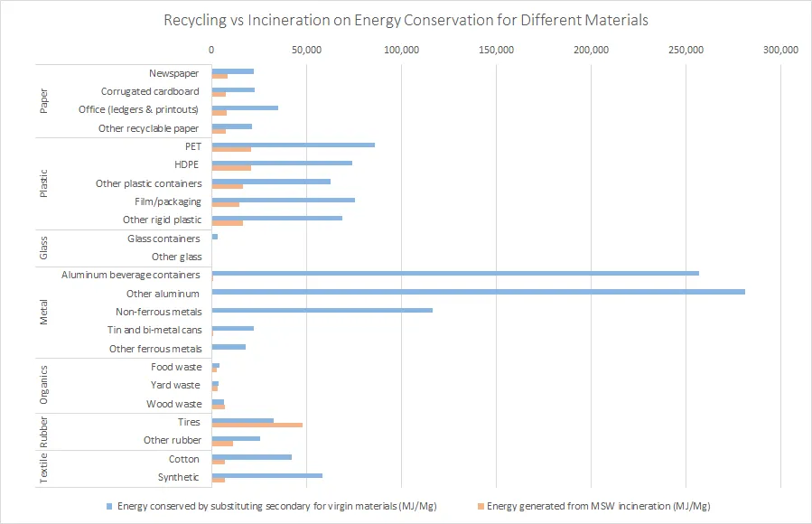Image resolution: width=812 pixels, height=524 pixels.
Task: Select the 'Tin and bi-metal cans' label
Action: [x=154, y=331]
